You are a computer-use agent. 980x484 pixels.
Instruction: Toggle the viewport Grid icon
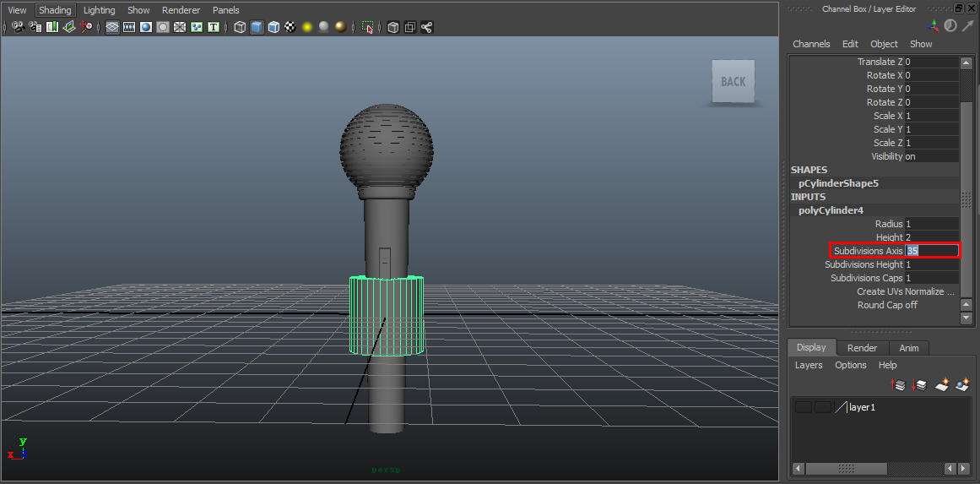112,27
